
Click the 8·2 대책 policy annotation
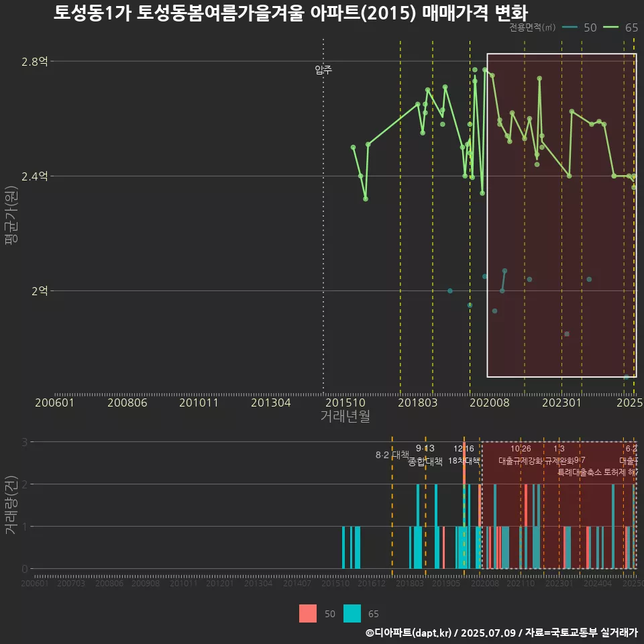[x=392, y=455]
